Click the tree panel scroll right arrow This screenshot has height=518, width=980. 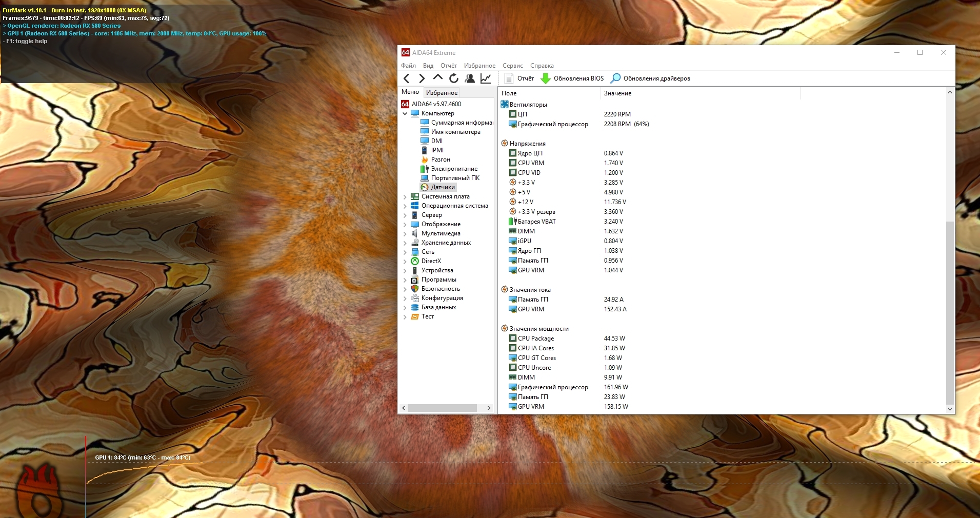(489, 408)
